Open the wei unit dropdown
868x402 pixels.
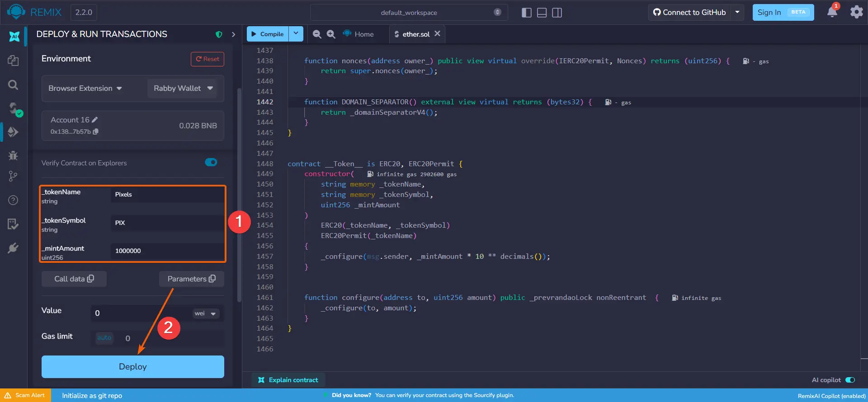pos(205,313)
